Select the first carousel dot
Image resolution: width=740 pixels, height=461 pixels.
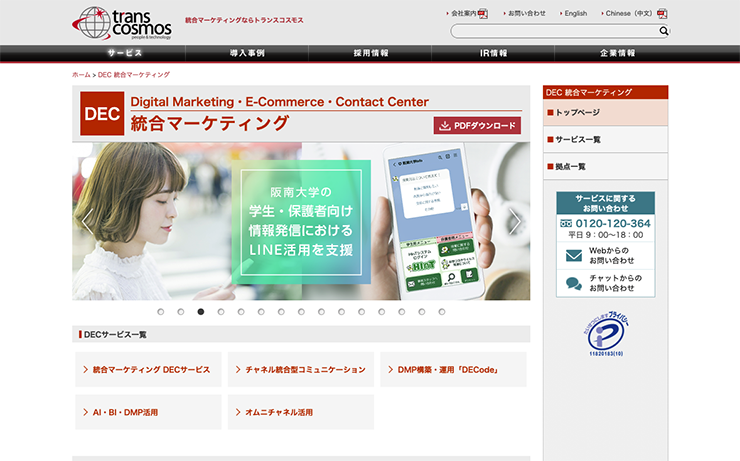click(x=160, y=312)
